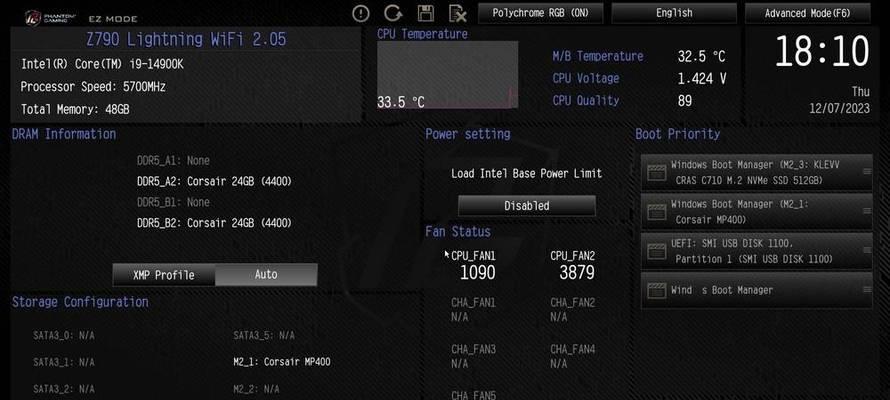Screen dimensions: 890x400
Task: Click the DDR5_B2: Corsair 24GB (4400) row
Action: coord(215,223)
